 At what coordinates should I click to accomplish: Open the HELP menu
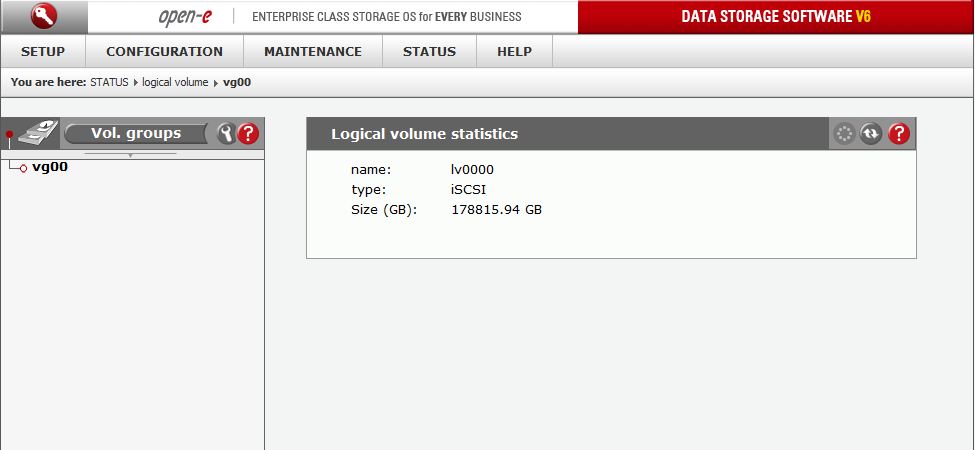tap(514, 52)
